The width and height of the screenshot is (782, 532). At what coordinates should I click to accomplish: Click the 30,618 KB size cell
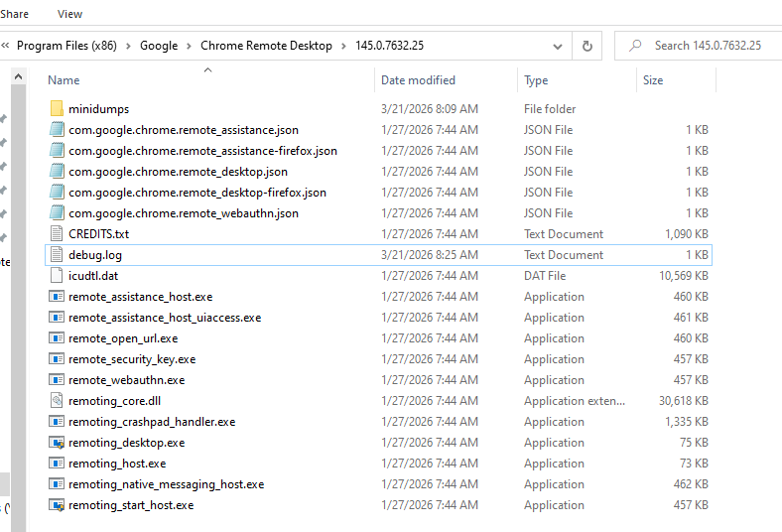click(684, 401)
